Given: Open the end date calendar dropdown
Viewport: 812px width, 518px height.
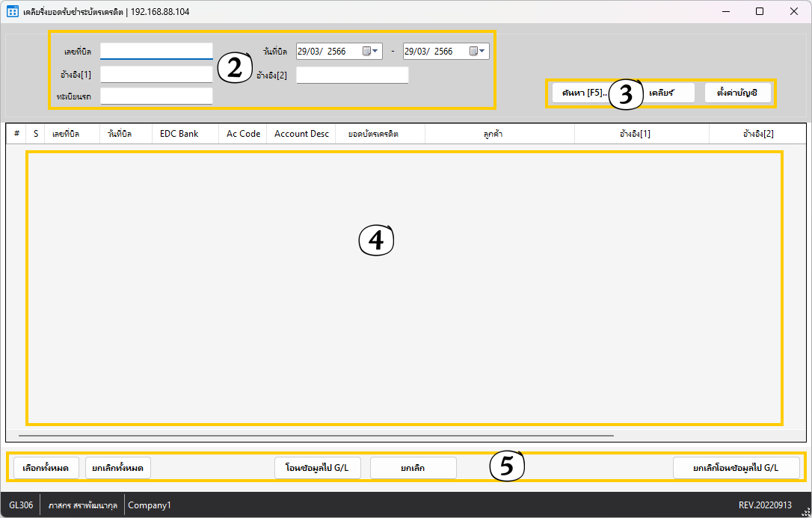Looking at the screenshot, I should [478, 52].
